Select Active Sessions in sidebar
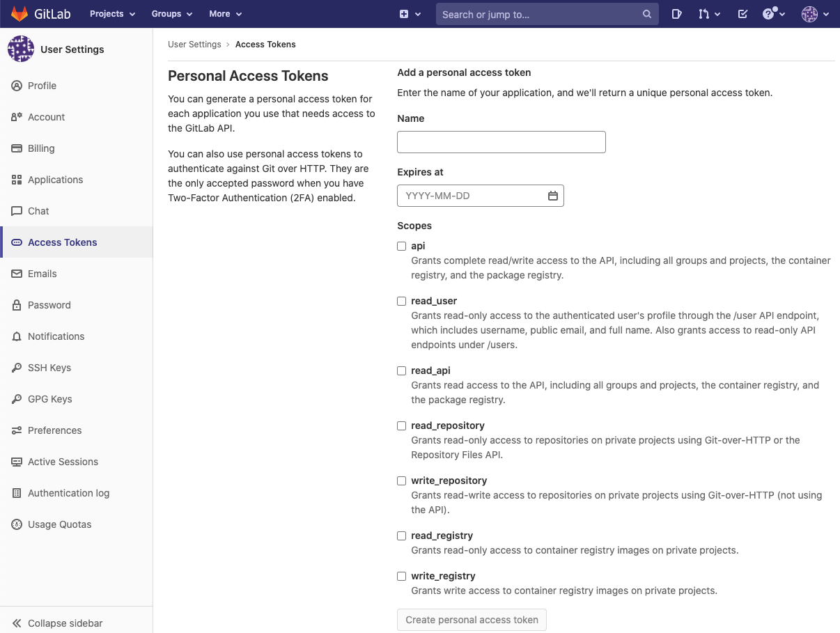The height and width of the screenshot is (633, 840). coord(63,462)
